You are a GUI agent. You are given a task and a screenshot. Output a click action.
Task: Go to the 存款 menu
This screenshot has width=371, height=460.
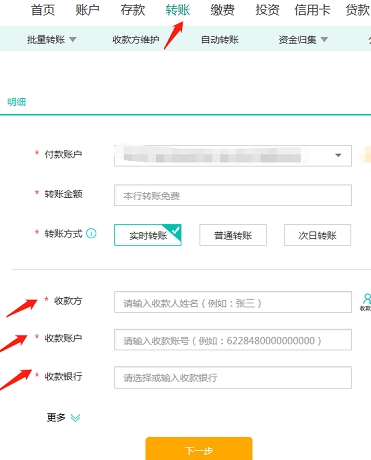coord(133,10)
